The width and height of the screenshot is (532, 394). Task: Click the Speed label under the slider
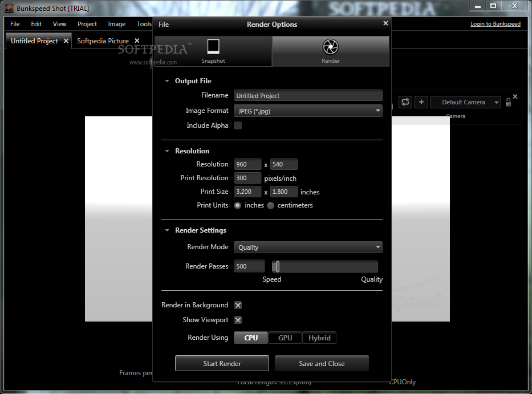pyautogui.click(x=272, y=279)
